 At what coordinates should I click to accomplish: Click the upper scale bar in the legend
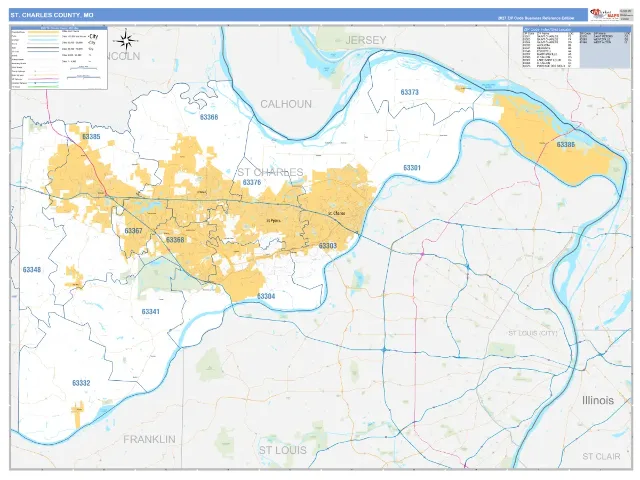click(83, 68)
